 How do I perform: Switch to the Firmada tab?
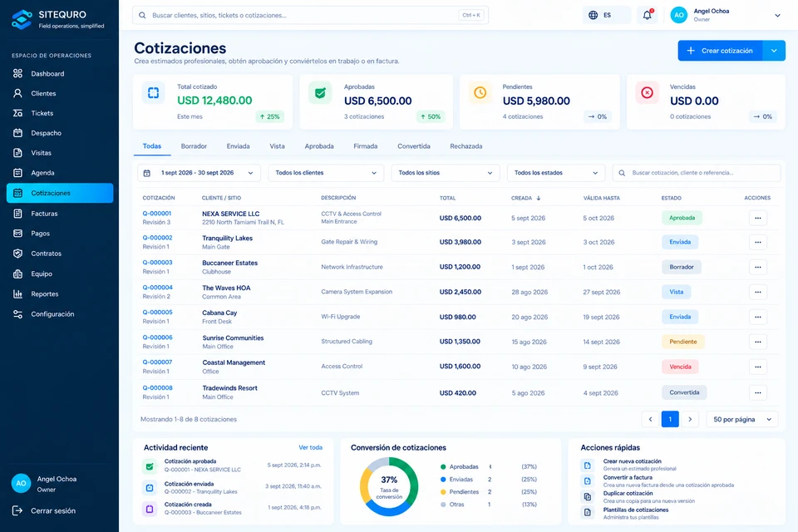point(366,146)
